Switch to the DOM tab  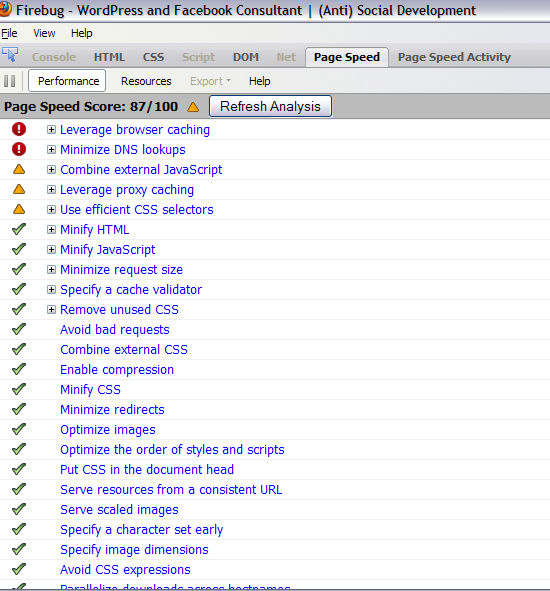coord(245,57)
